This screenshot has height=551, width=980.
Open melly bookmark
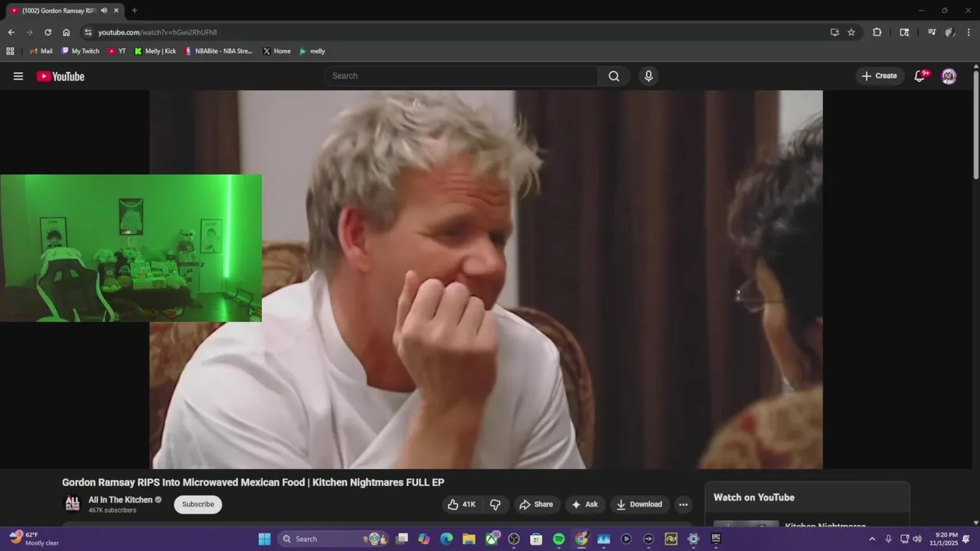coord(312,51)
